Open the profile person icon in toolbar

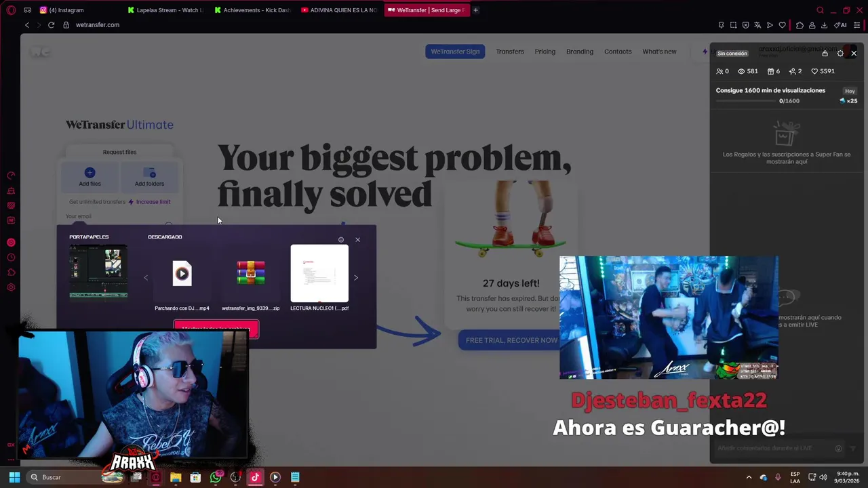[812, 25]
